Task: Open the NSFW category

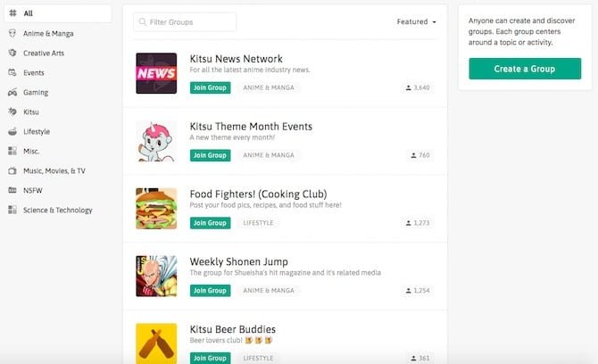Action: tap(32, 191)
